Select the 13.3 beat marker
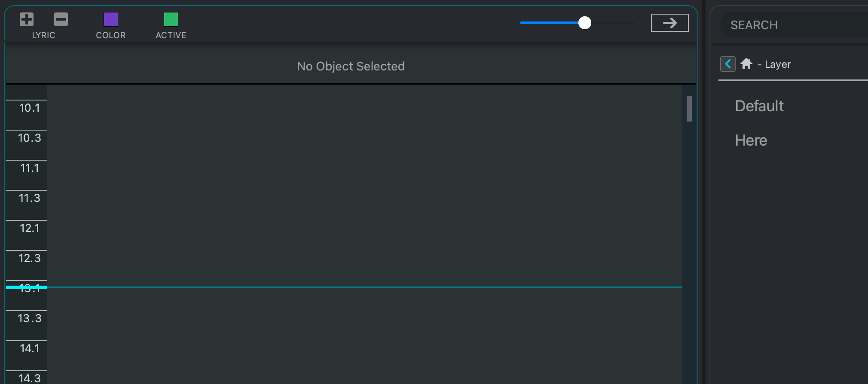 [x=29, y=319]
